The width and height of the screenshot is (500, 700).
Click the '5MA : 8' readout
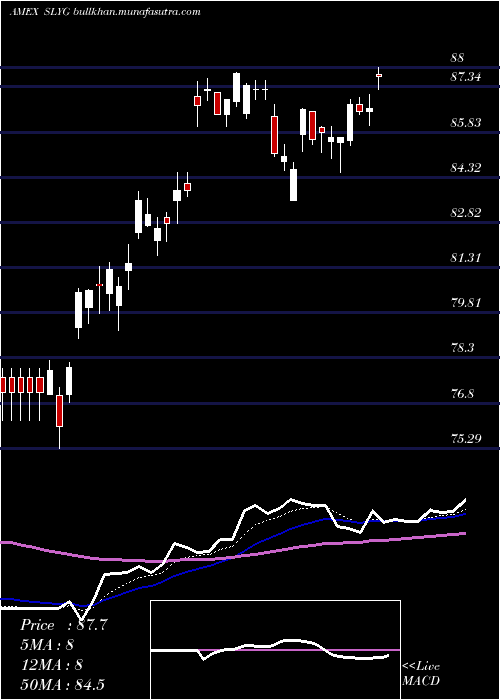click(x=47, y=645)
